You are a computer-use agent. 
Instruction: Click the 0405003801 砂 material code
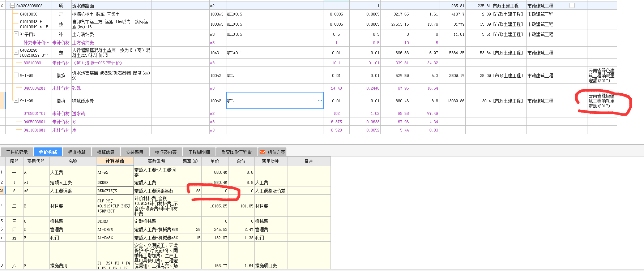34,122
